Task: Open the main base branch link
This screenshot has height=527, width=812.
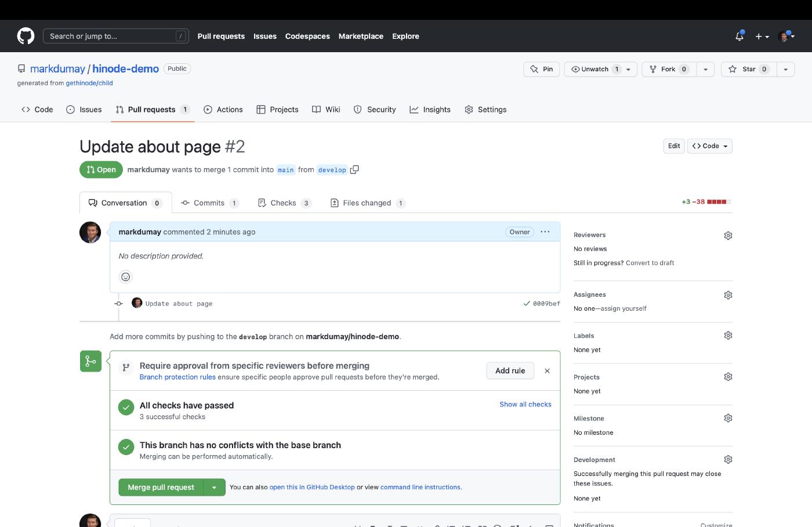Action: 285,170
